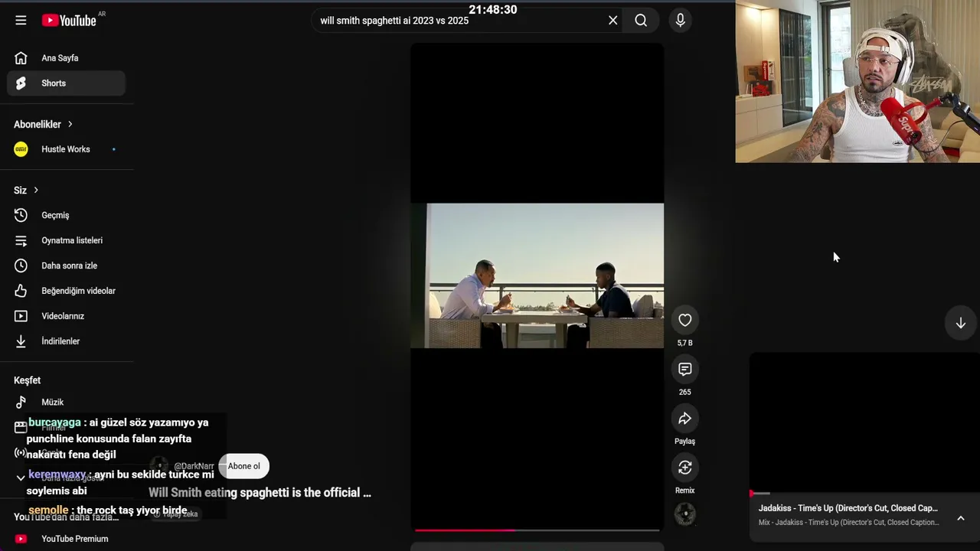Expand the Abonelikler section

44,124
